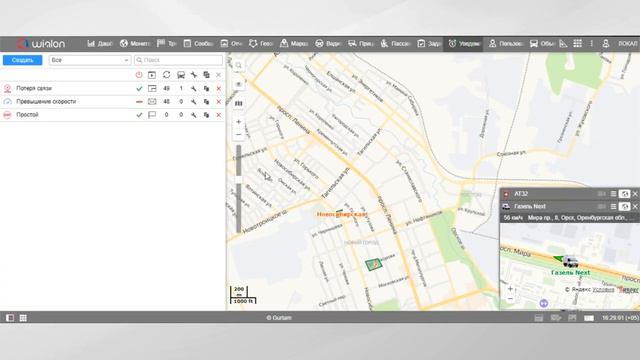
Task: Click the email action icon for Превышение скорости
Action: pos(152,102)
